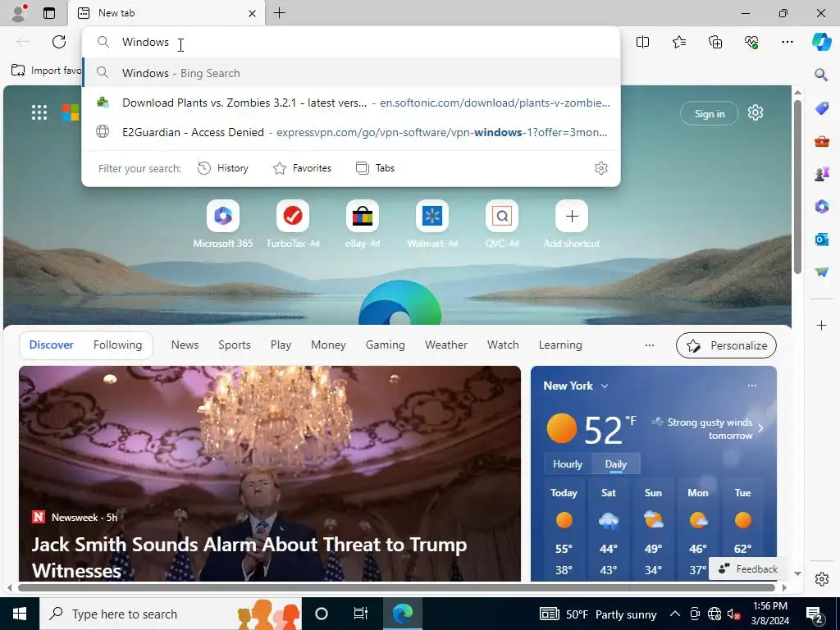Viewport: 840px width, 630px height.
Task: Switch weather view to Hourly
Action: pos(568,464)
